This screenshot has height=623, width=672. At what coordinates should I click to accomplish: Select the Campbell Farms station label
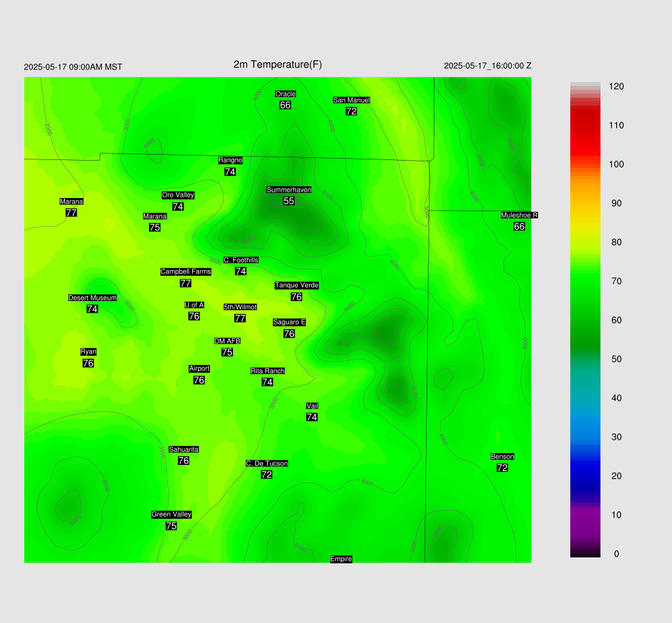click(x=186, y=271)
